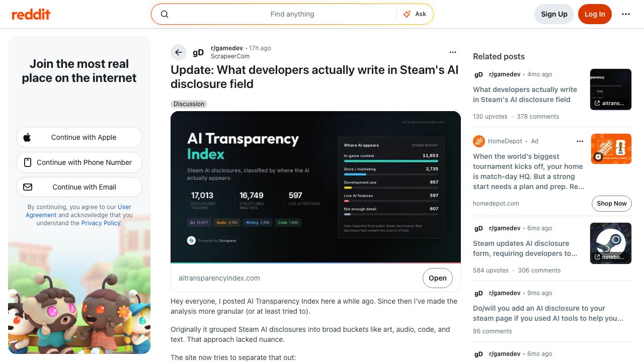The height and width of the screenshot is (362, 644).
Task: Open the HomeDepot ad options menu
Action: pyautogui.click(x=580, y=141)
